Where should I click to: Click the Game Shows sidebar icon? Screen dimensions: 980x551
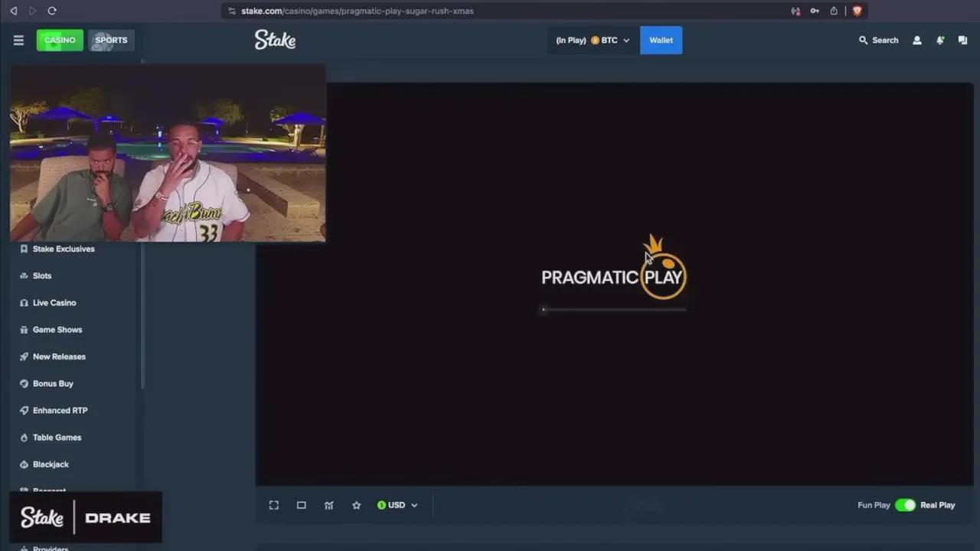click(24, 330)
